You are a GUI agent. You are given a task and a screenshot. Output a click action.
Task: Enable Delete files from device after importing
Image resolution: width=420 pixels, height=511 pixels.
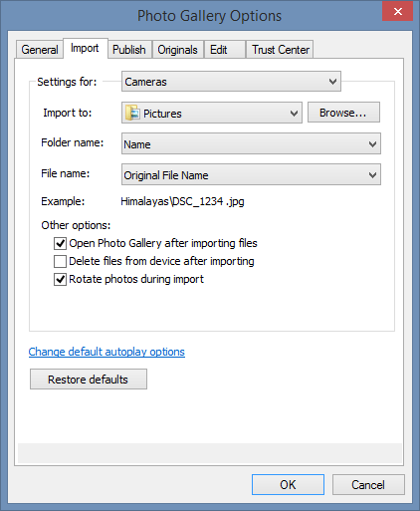point(60,261)
